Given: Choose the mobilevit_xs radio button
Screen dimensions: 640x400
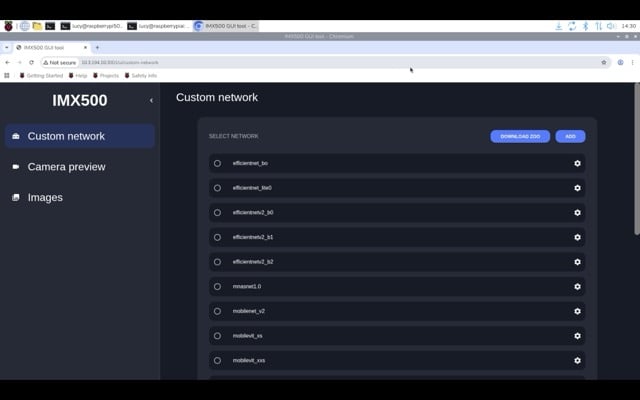Looking at the screenshot, I should click(x=217, y=336).
